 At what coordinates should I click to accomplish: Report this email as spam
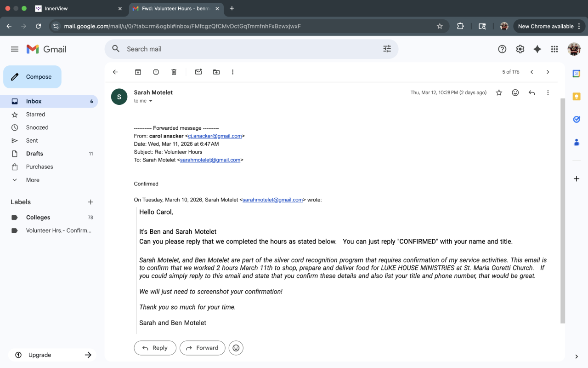[156, 72]
